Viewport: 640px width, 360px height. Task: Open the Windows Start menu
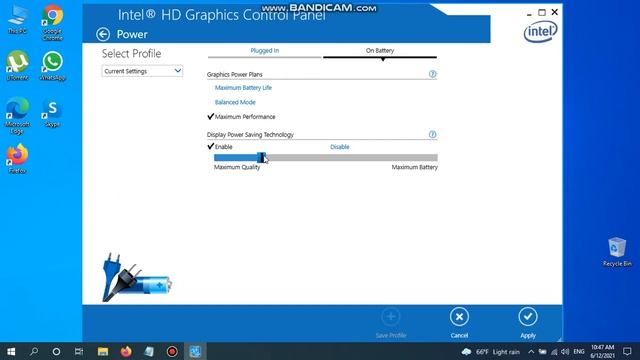coord(11,351)
